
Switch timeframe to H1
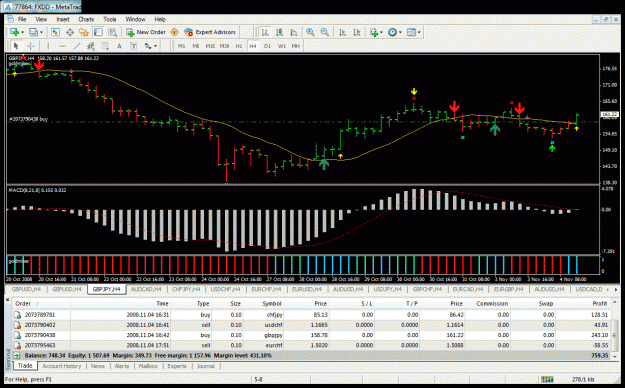239,46
